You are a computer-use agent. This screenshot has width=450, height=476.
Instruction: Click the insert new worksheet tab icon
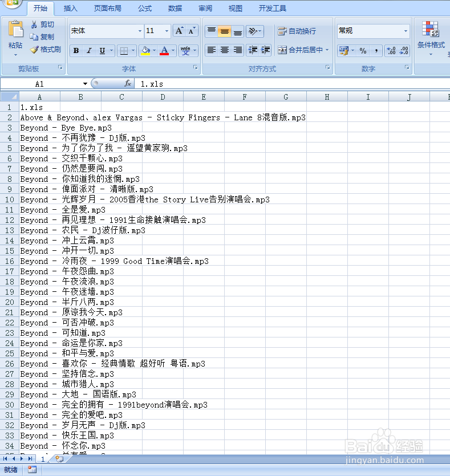pos(59,459)
